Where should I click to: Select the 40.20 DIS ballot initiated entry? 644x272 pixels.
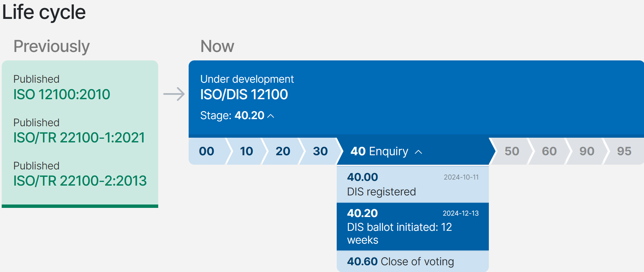pos(412,226)
